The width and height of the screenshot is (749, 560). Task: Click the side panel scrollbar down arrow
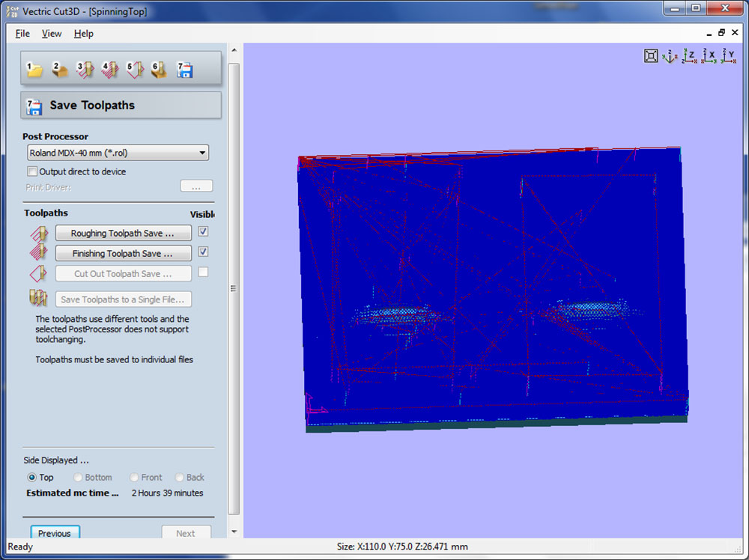[x=234, y=532]
